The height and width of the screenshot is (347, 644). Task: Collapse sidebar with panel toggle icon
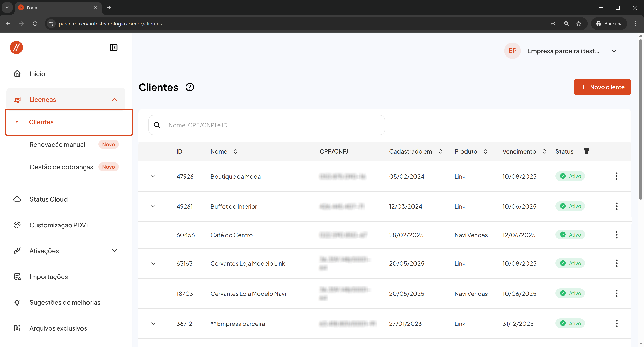pyautogui.click(x=113, y=47)
